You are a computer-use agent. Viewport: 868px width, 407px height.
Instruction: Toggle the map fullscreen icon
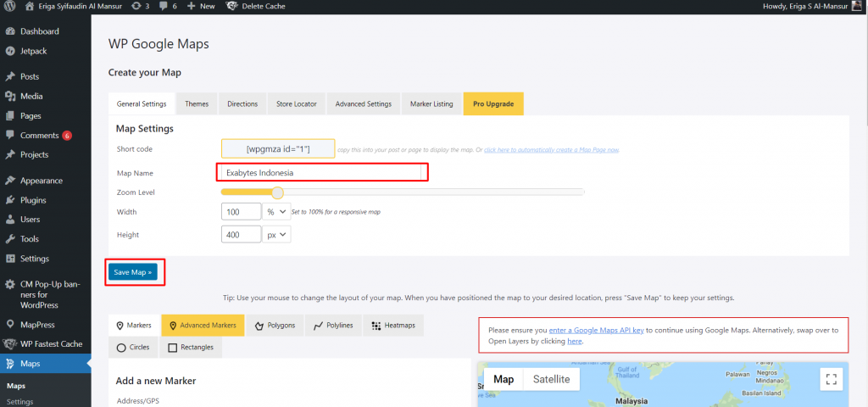pyautogui.click(x=831, y=379)
